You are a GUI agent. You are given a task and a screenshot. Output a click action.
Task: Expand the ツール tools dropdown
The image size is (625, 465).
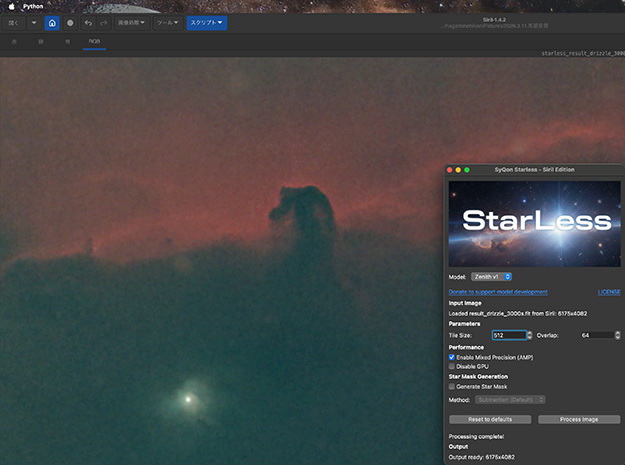[x=167, y=22]
